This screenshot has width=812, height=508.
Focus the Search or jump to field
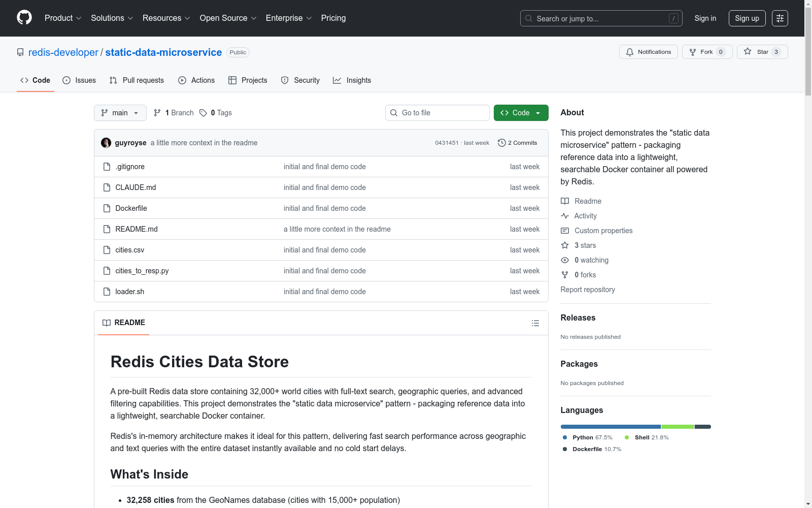coord(601,18)
